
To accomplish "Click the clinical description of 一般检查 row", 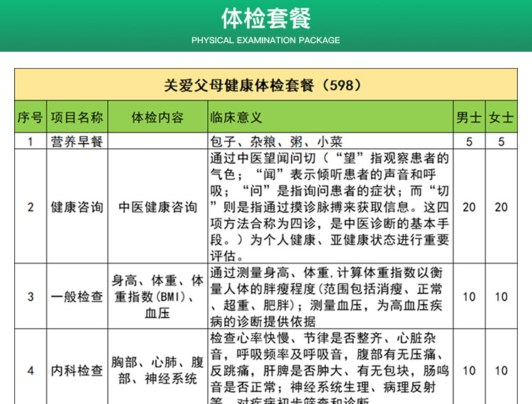I will tap(330, 297).
